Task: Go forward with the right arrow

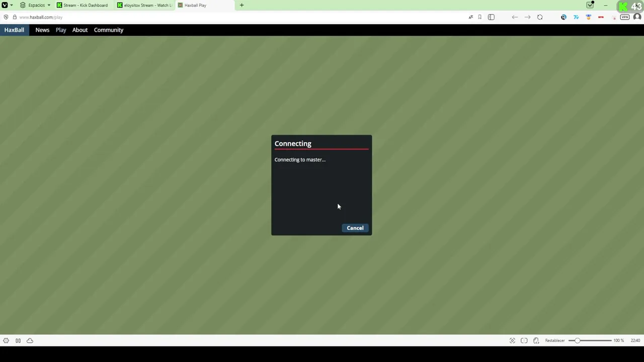Action: 527,17
